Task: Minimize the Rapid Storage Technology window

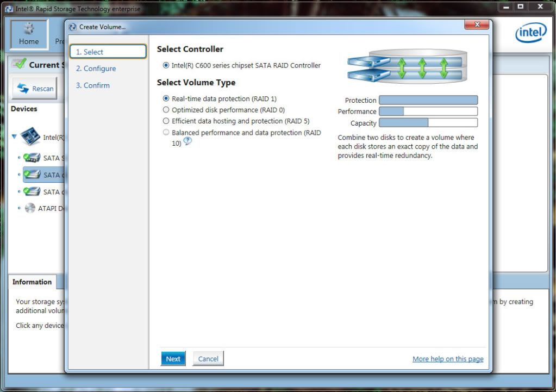Action: 506,7
